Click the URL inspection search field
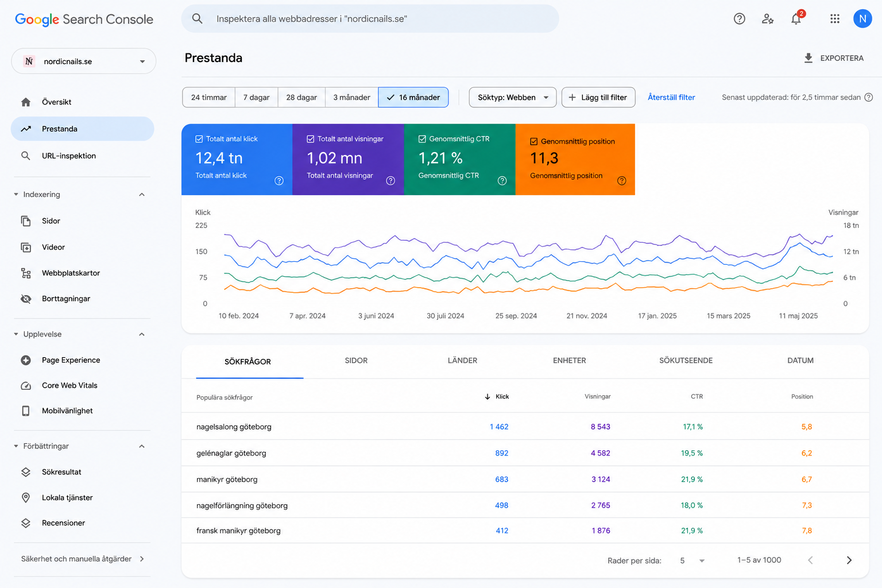The image size is (882, 588). (370, 18)
